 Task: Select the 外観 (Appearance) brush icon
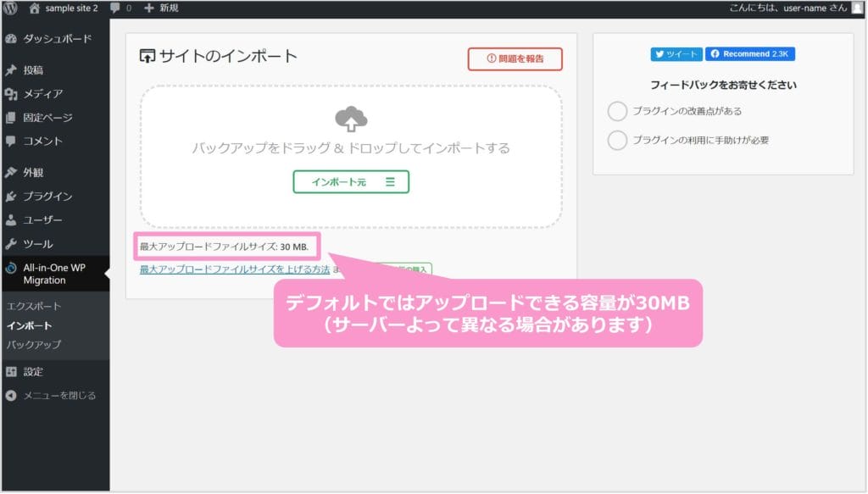(x=11, y=172)
